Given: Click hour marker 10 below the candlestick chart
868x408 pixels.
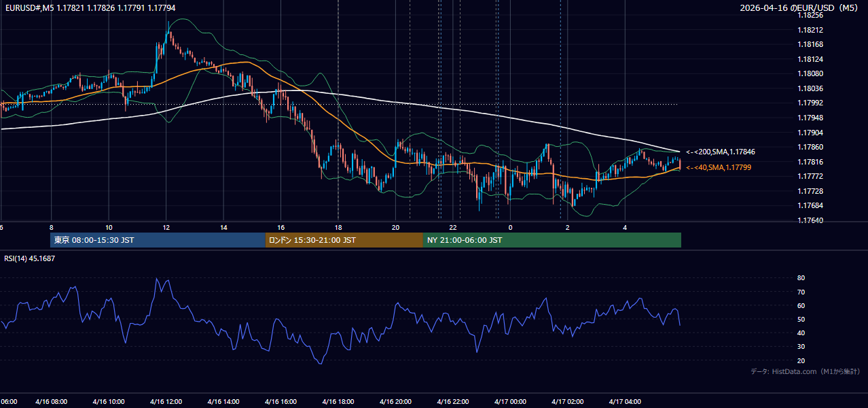Looking at the screenshot, I should click(109, 227).
